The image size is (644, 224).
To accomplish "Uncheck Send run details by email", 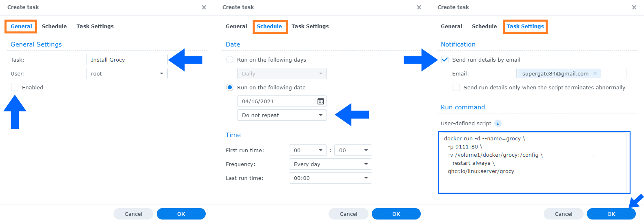I will pyautogui.click(x=445, y=60).
